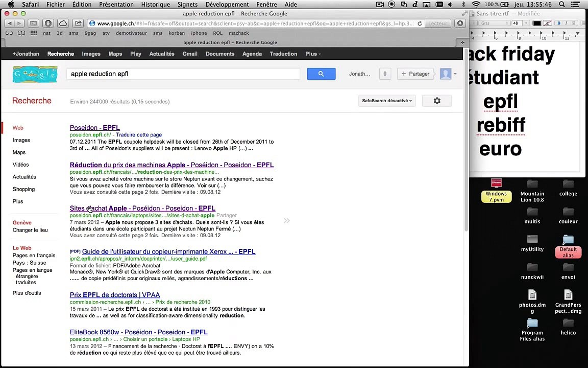Go back with the Safari back arrow
Viewport: 588px width, 368px height.
point(9,24)
